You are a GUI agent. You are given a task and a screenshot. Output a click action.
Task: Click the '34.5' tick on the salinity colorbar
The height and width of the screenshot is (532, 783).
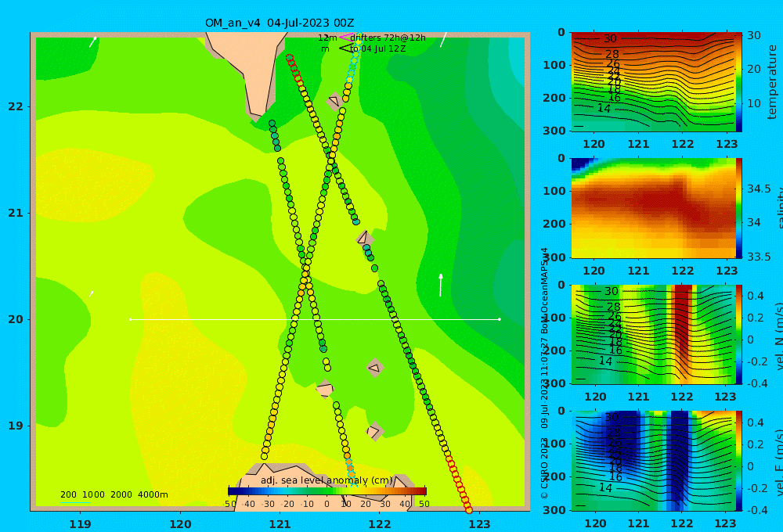pos(759,189)
